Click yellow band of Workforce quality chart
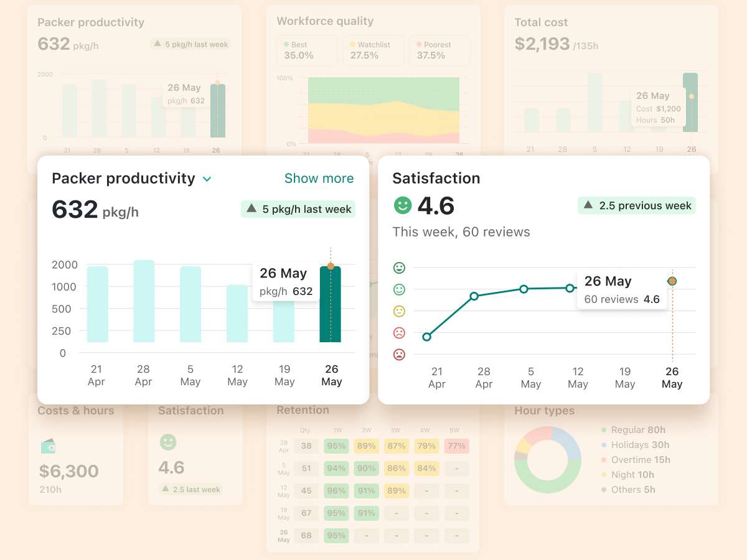747x560 pixels. tap(383, 118)
